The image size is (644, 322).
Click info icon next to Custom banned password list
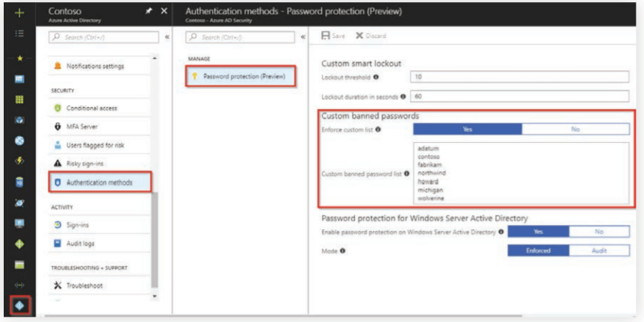(x=406, y=174)
